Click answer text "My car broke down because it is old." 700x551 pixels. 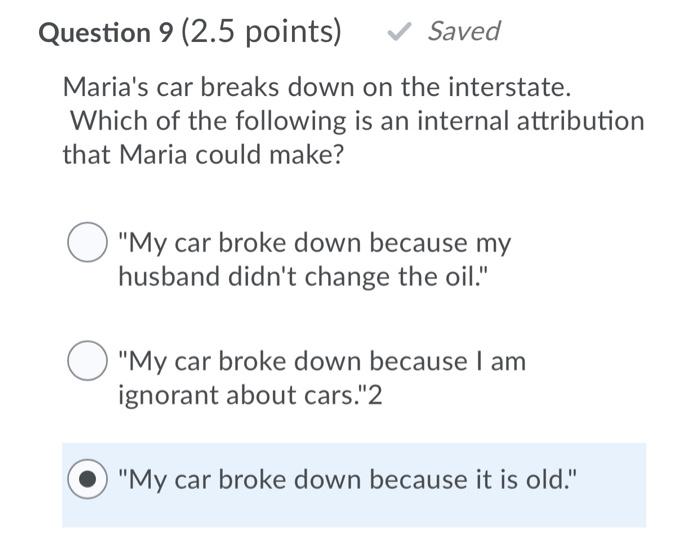tap(346, 480)
